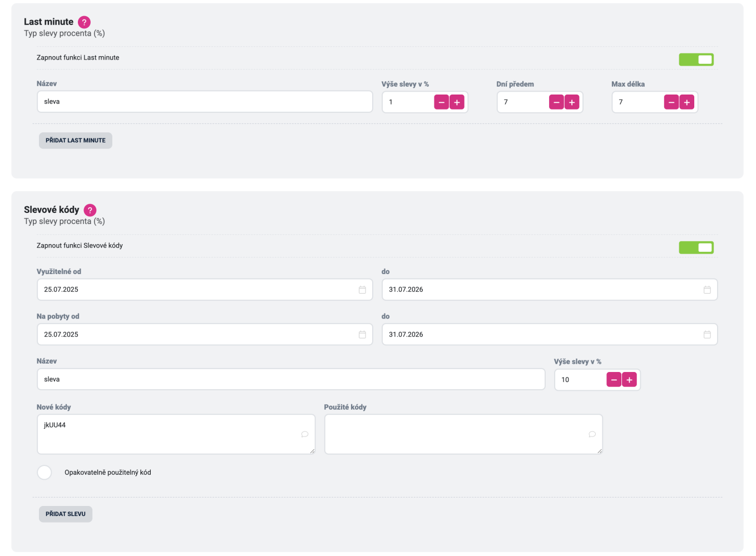Click the Last minute Název input field

pos(205,102)
